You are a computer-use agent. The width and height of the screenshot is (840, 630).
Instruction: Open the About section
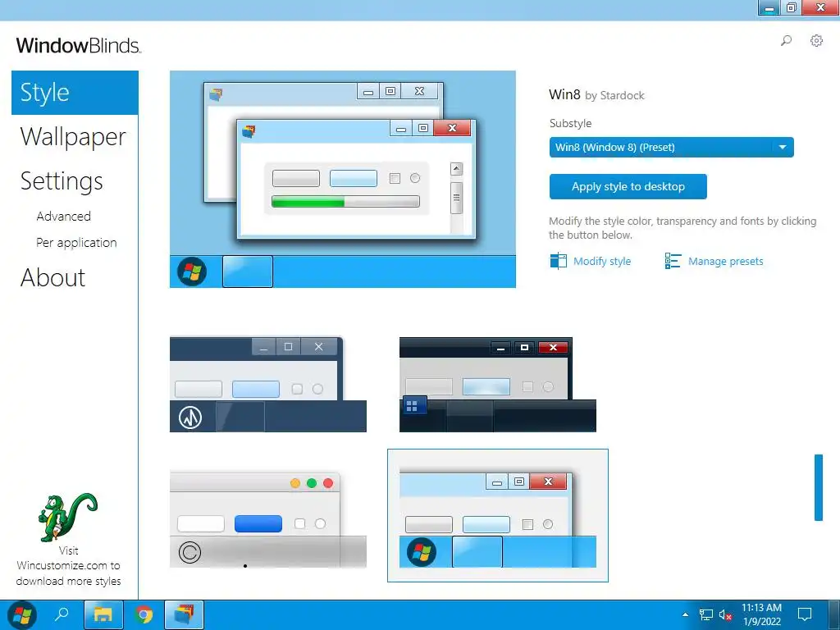52,277
